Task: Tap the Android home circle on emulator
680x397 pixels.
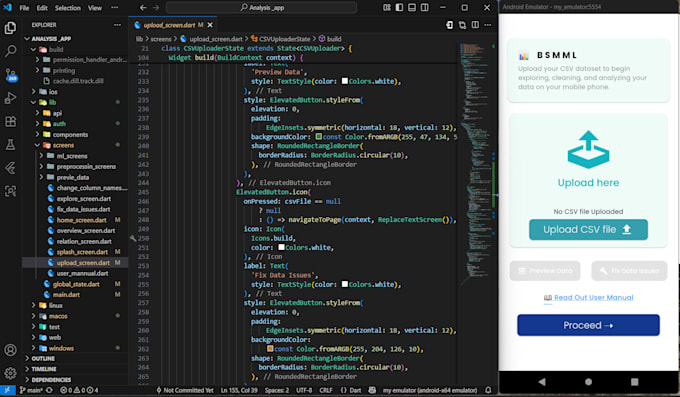Action: point(588,382)
